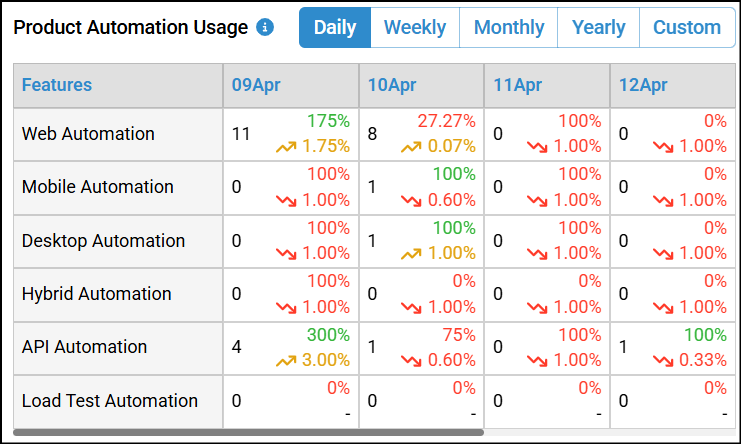
Task: Click the upward trend icon in Desktop Automation 10Apr
Action: click(x=413, y=254)
